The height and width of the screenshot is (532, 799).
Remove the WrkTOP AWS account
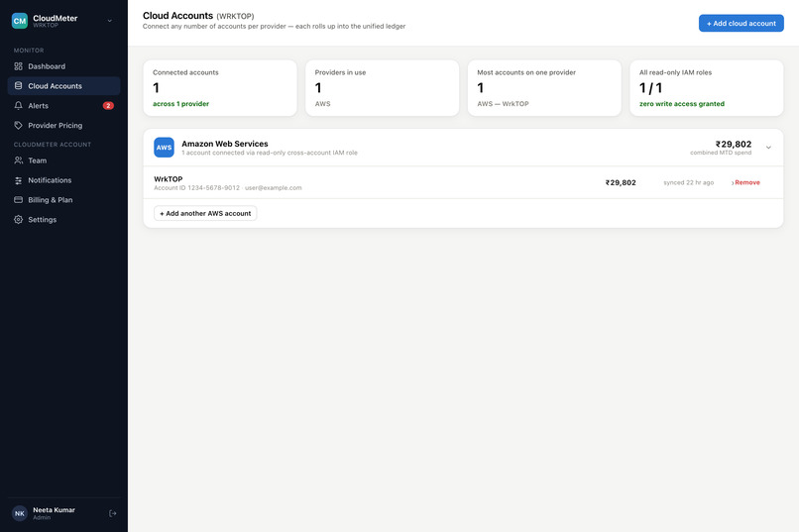[746, 182]
